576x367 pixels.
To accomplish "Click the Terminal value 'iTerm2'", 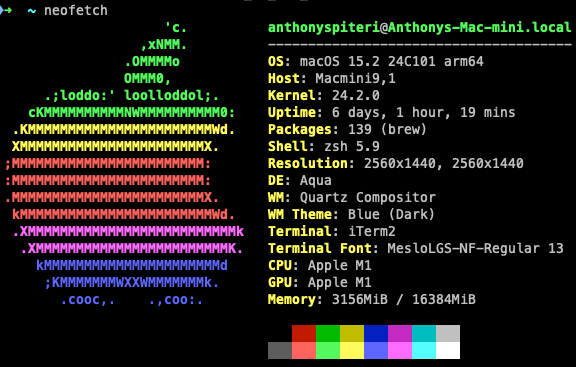I will 372,231.
